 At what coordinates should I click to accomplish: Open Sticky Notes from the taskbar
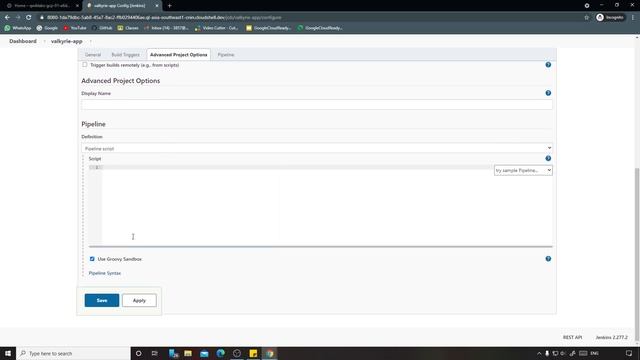pos(253,353)
